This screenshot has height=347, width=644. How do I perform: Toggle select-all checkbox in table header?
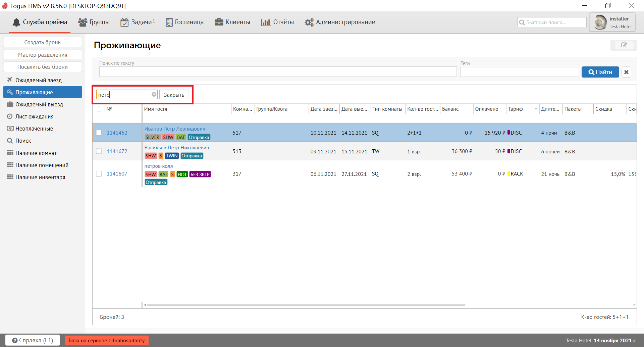coord(99,109)
